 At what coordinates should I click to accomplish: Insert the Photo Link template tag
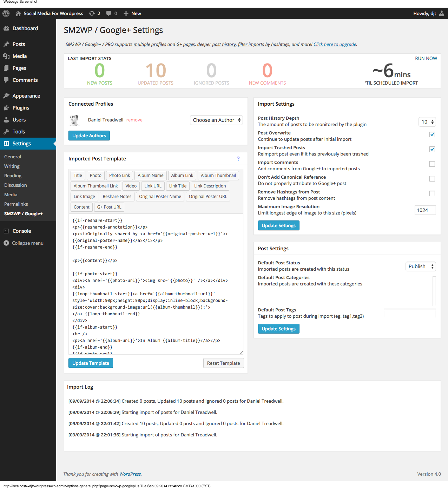pos(119,176)
